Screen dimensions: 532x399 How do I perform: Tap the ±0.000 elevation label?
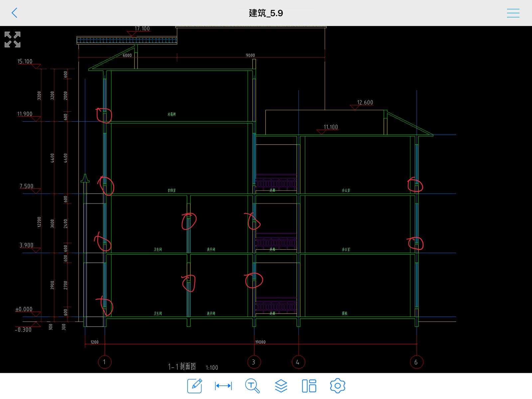(x=24, y=309)
